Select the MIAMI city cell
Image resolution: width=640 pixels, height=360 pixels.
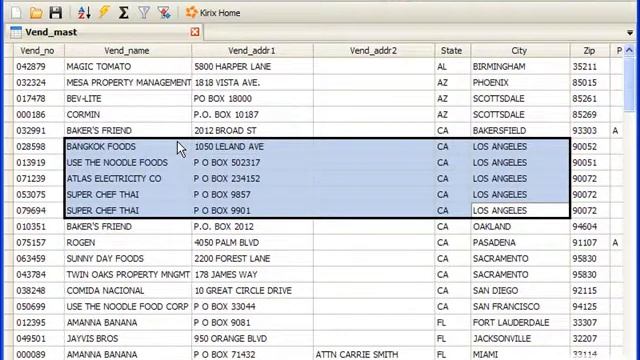(520, 353)
